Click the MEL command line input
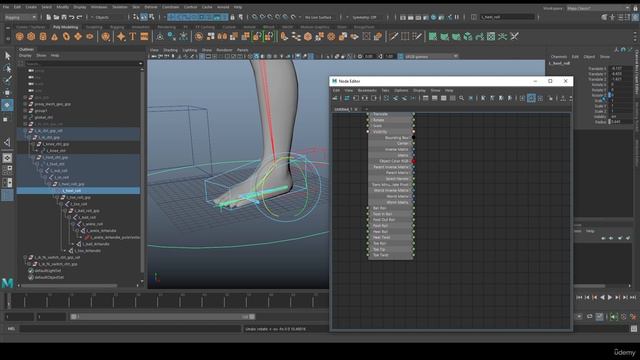Screen dimensions: 640x360 tap(130, 329)
